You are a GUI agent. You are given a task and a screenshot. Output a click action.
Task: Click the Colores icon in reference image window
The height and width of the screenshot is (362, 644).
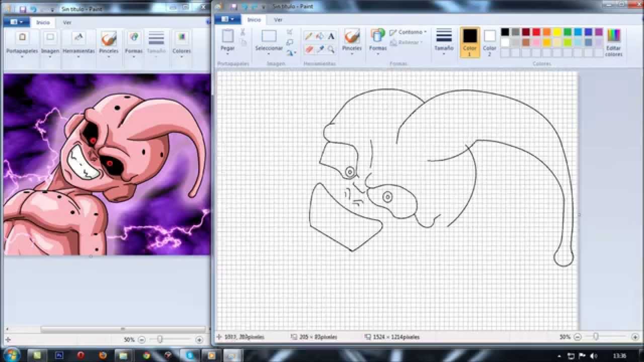182,37
